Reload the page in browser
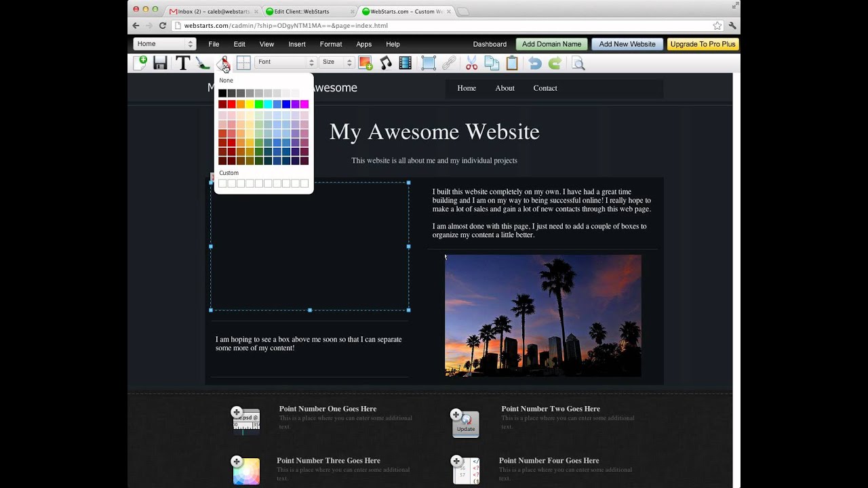The height and width of the screenshot is (488, 868). (163, 26)
